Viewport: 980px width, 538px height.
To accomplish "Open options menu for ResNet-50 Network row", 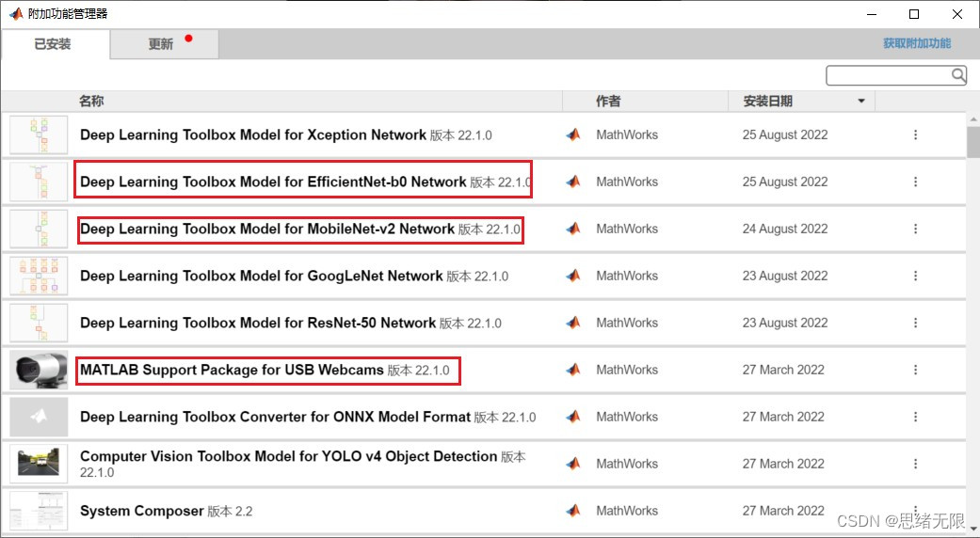I will (x=915, y=323).
